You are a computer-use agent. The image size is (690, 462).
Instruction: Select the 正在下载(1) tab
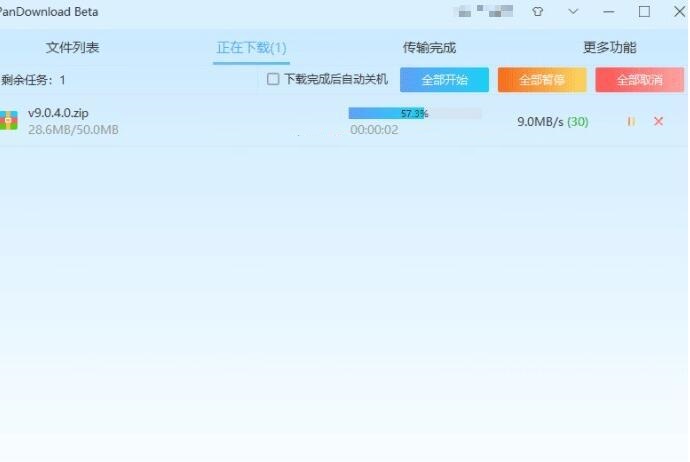pyautogui.click(x=251, y=48)
